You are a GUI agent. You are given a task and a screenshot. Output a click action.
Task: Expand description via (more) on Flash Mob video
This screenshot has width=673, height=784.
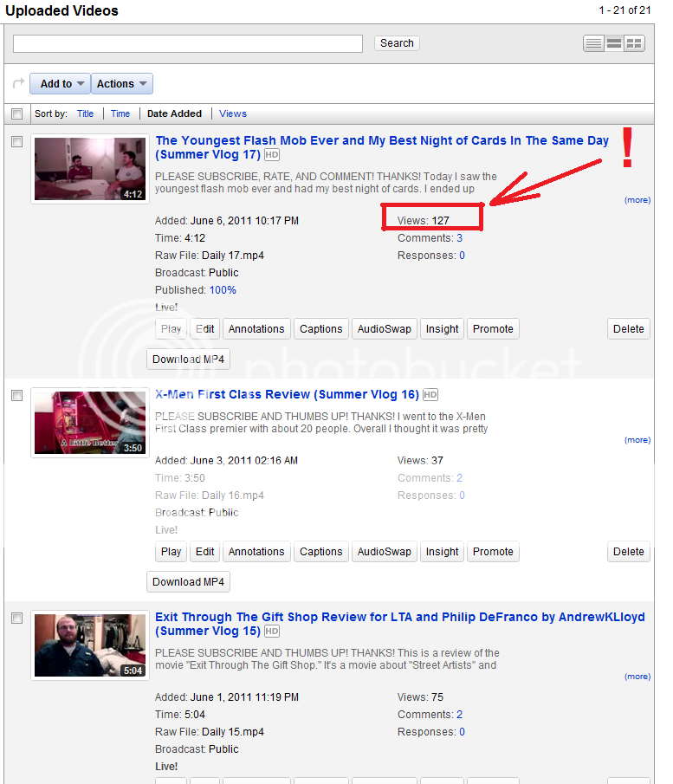coord(637,200)
